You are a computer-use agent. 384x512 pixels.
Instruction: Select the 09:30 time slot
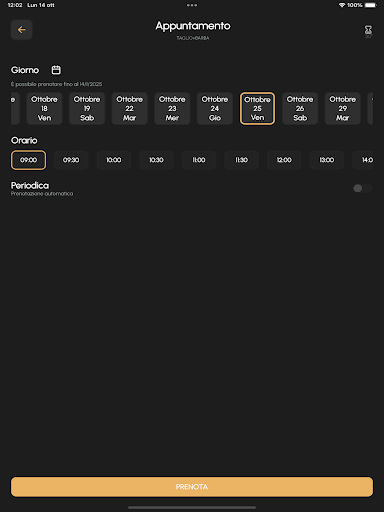[71, 160]
